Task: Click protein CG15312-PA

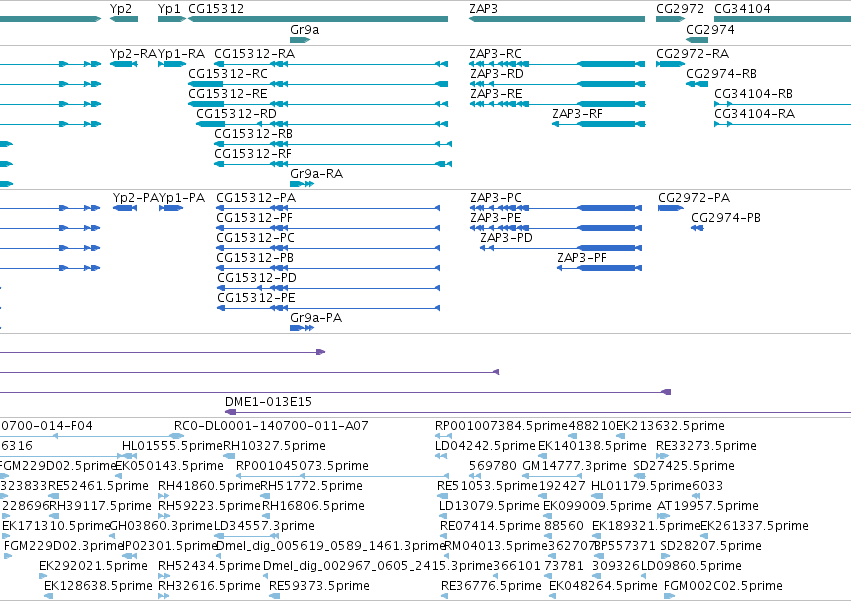Action: tap(256, 198)
